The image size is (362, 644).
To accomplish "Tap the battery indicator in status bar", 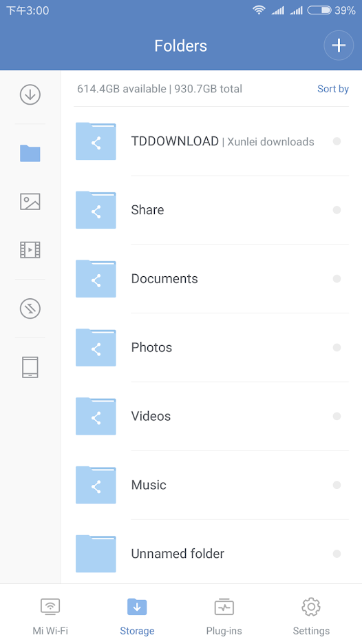I will (319, 10).
